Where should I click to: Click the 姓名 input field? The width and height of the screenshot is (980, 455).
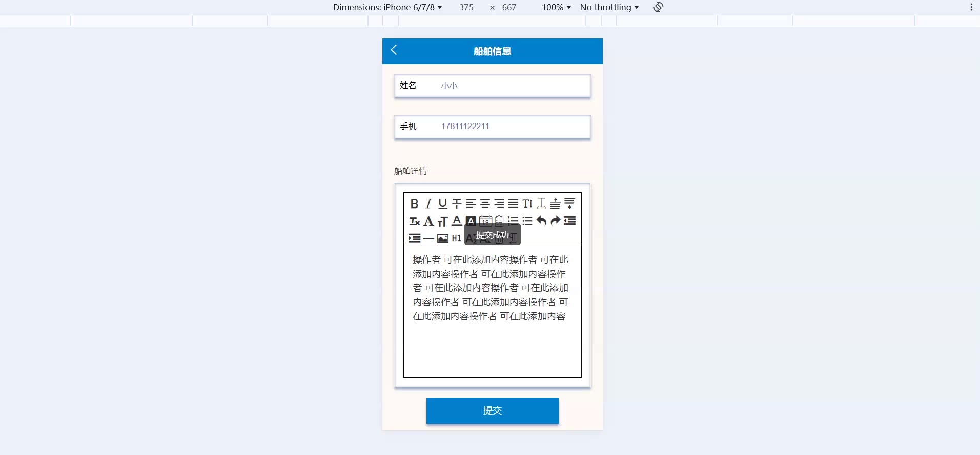[492, 86]
